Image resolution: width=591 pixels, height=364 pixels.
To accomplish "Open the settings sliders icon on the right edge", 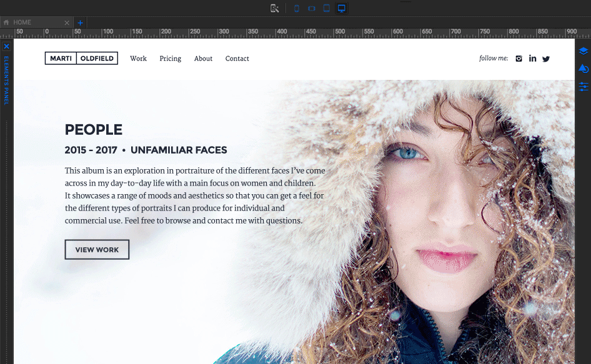I will (x=584, y=87).
